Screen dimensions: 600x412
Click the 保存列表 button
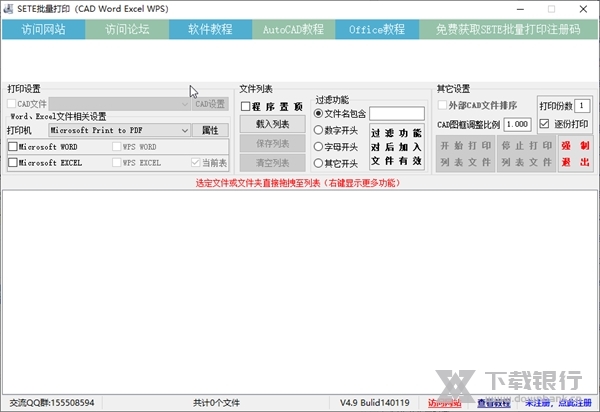click(x=272, y=143)
